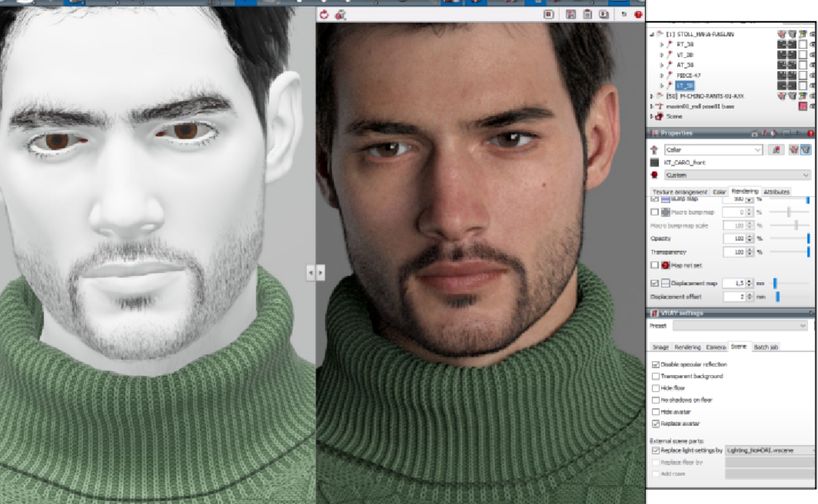This screenshot has width=818, height=504.
Task: Enable Hide floor checkbox
Action: [656, 388]
